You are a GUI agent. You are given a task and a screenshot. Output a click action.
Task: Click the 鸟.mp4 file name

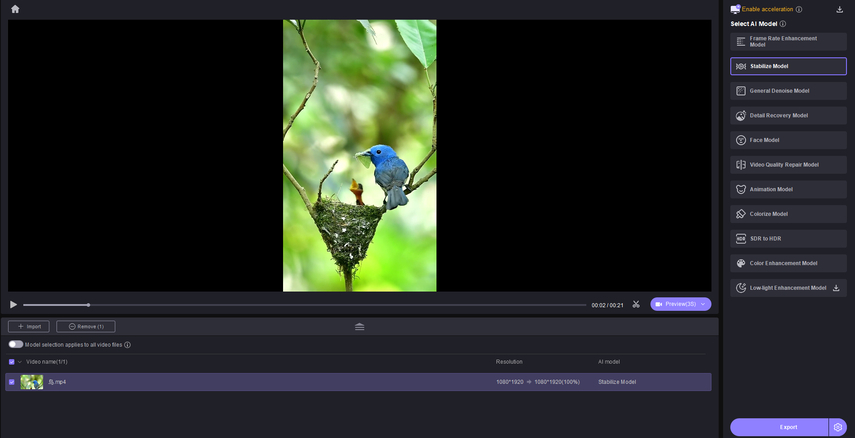pos(57,382)
